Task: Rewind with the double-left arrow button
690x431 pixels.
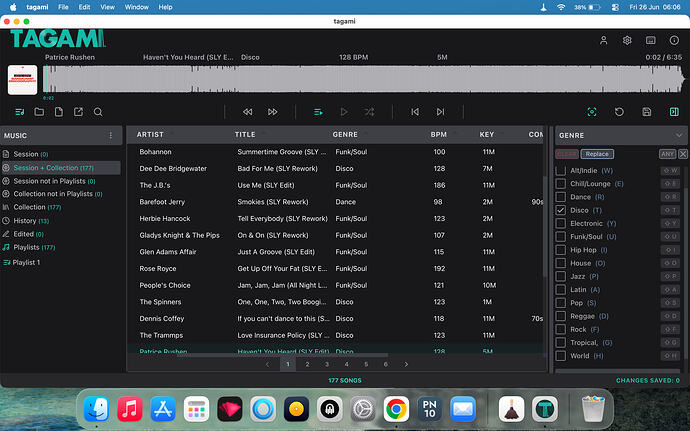Action: click(248, 112)
